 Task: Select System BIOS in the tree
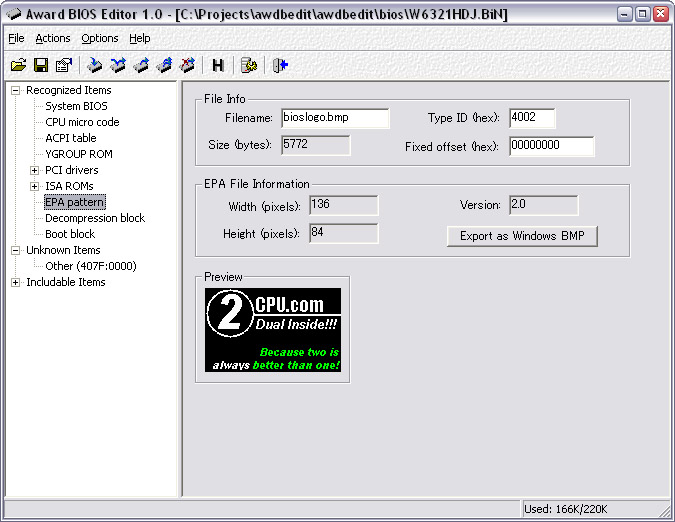coord(76,106)
